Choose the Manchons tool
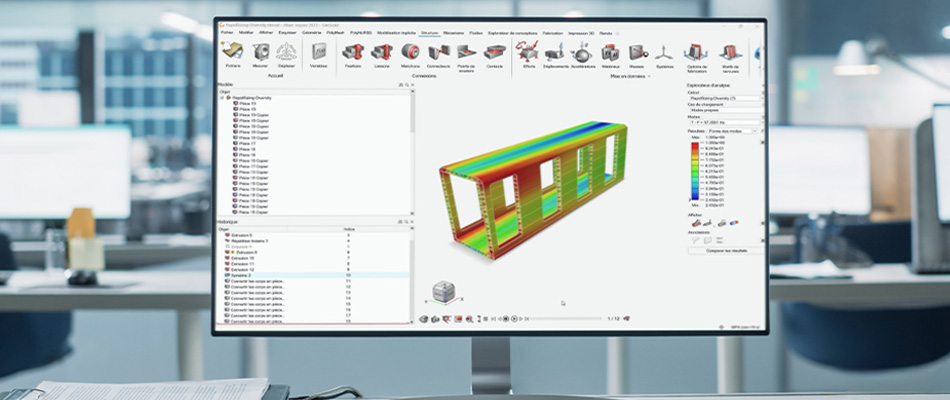 pyautogui.click(x=410, y=54)
